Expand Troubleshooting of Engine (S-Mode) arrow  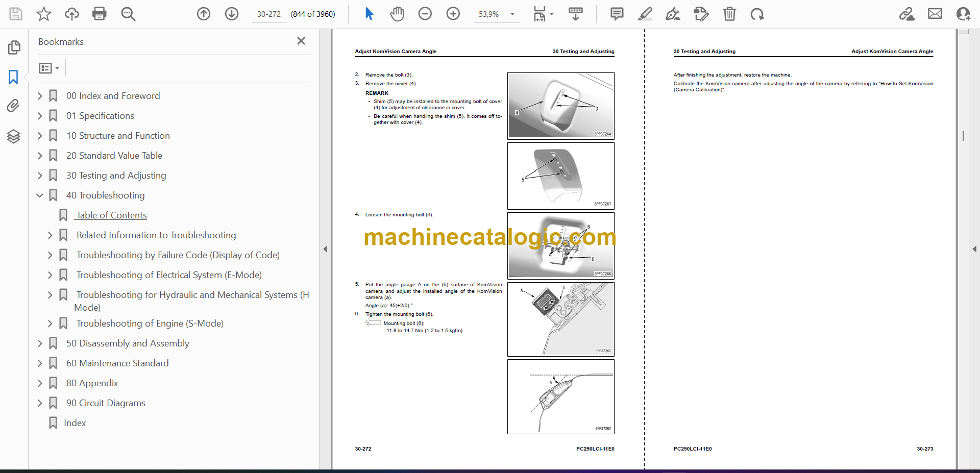click(50, 323)
